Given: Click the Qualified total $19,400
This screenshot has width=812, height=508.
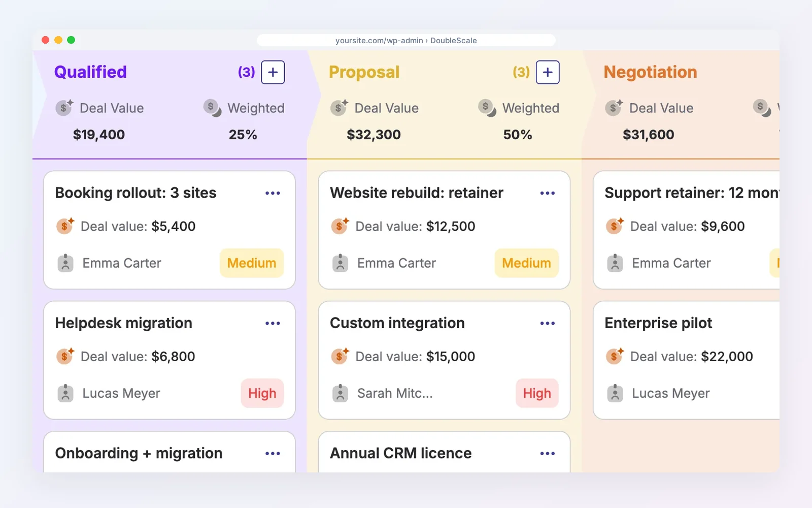Looking at the screenshot, I should 99,135.
